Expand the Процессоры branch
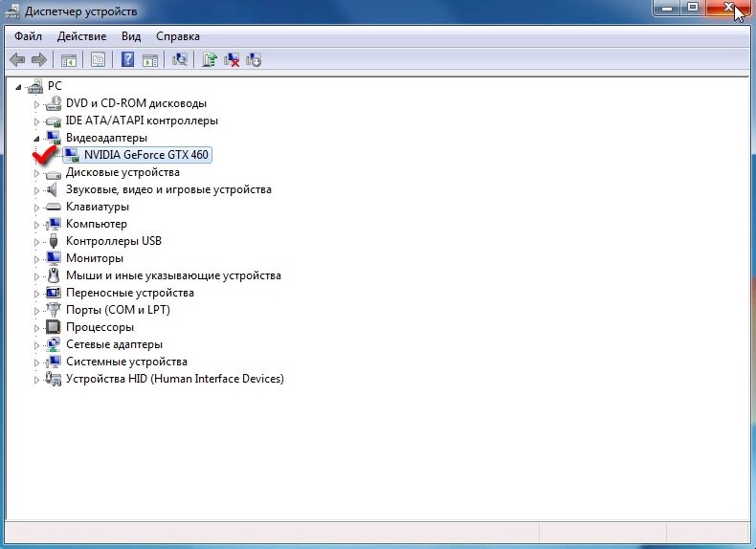The height and width of the screenshot is (549, 756). coord(36,328)
